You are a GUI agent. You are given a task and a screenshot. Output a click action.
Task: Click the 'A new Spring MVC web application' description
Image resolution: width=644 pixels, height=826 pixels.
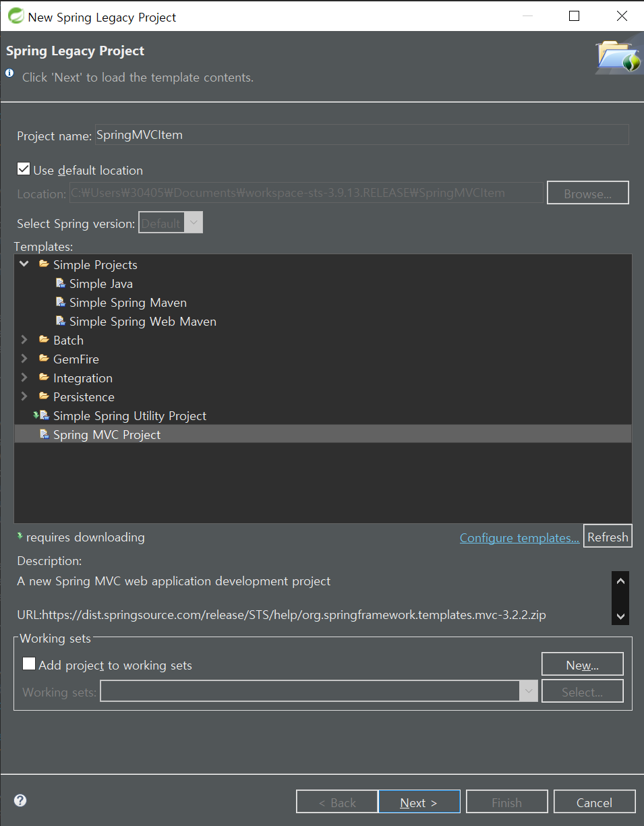click(x=174, y=581)
